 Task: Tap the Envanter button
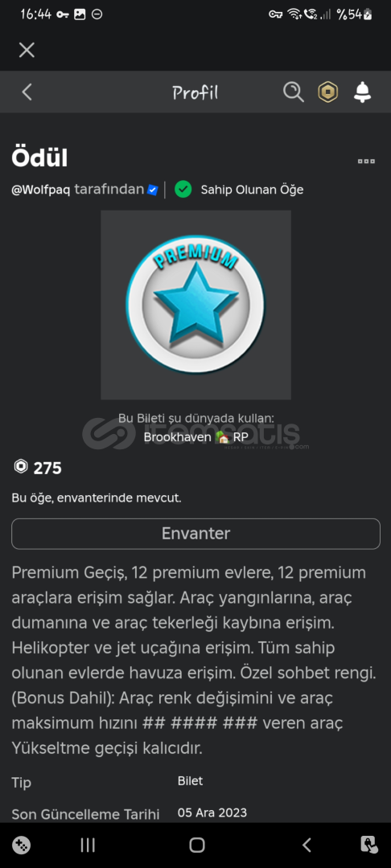click(x=195, y=534)
